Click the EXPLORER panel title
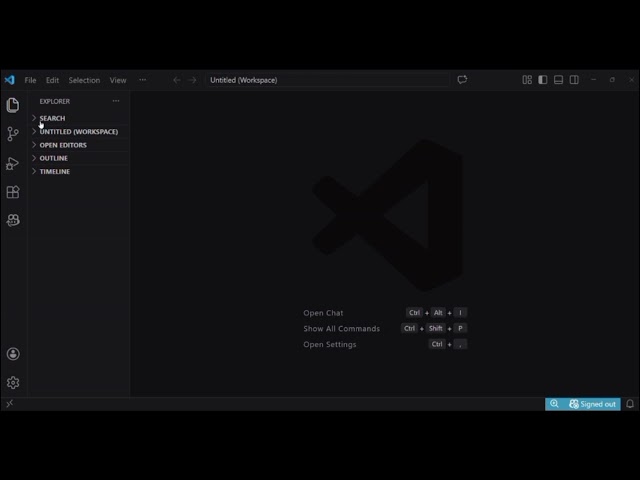Viewport: 640px width, 480px height. pyautogui.click(x=55, y=101)
